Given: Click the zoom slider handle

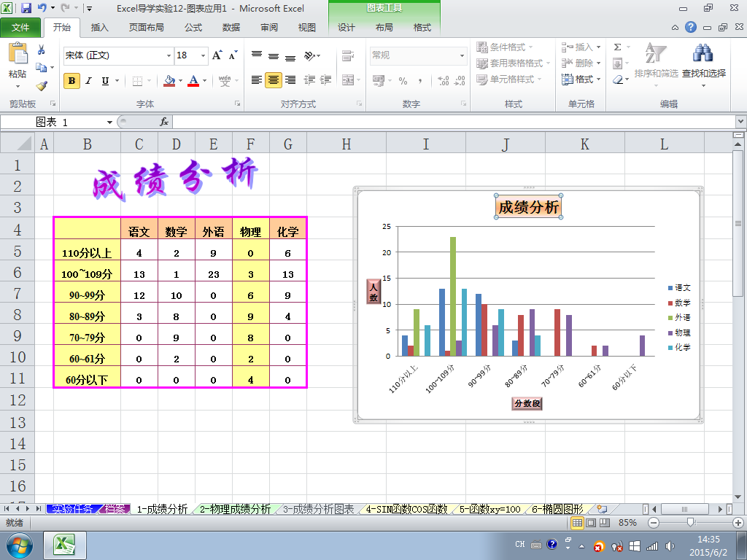Looking at the screenshot, I should click(x=690, y=523).
